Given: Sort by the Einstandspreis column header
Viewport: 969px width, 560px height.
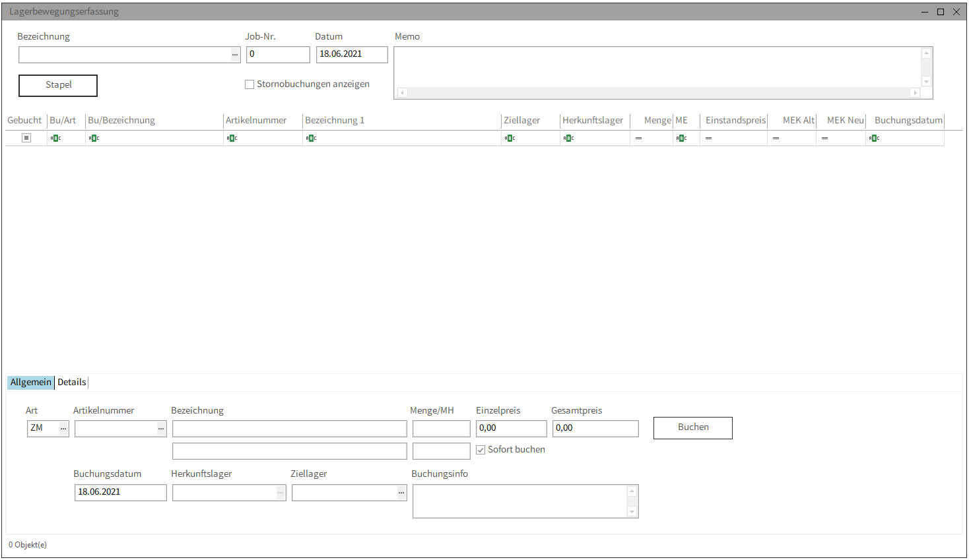Looking at the screenshot, I should (x=734, y=121).
